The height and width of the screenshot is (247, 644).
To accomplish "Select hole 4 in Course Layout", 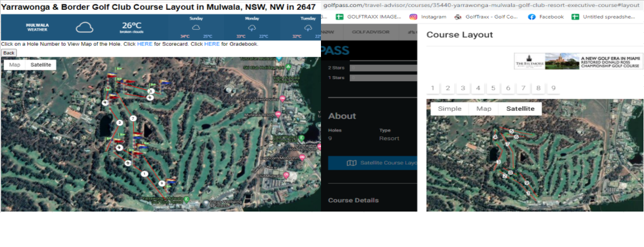I will point(478,88).
